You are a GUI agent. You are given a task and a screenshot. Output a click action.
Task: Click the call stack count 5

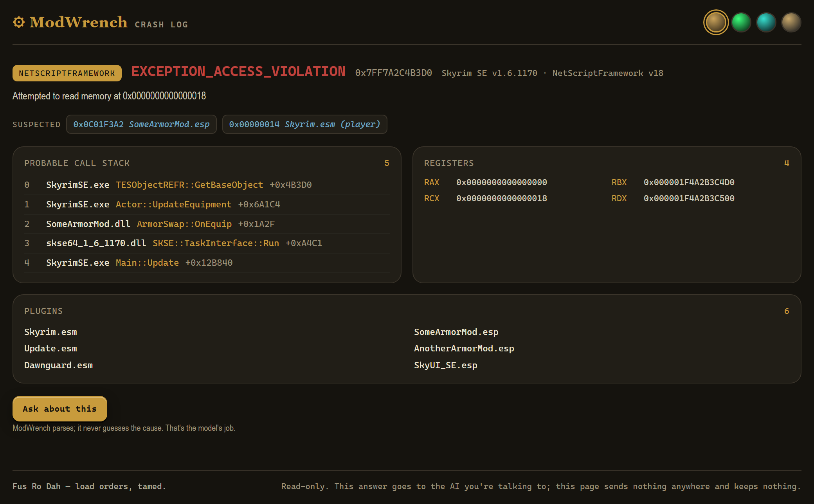387,163
